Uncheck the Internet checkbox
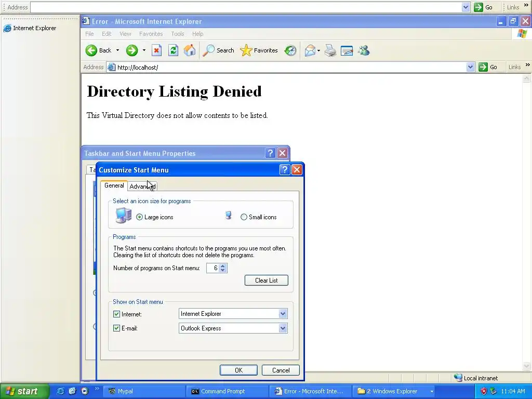Image resolution: width=532 pixels, height=399 pixels. point(116,314)
